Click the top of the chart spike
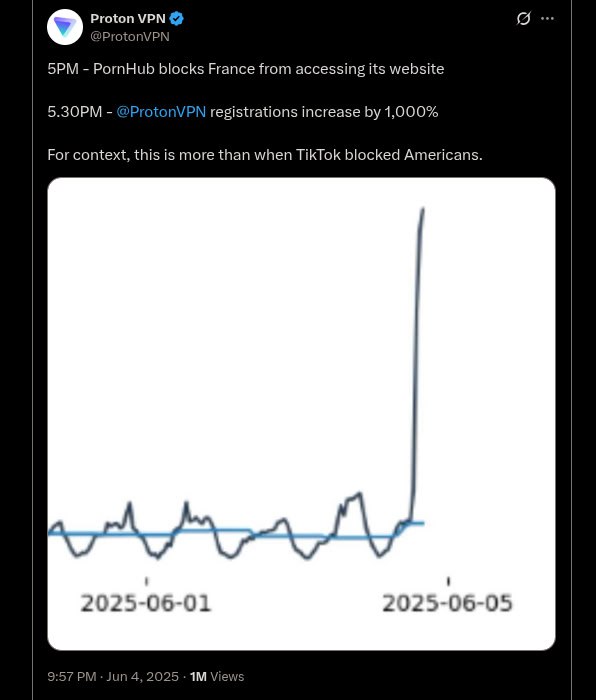 tap(423, 210)
